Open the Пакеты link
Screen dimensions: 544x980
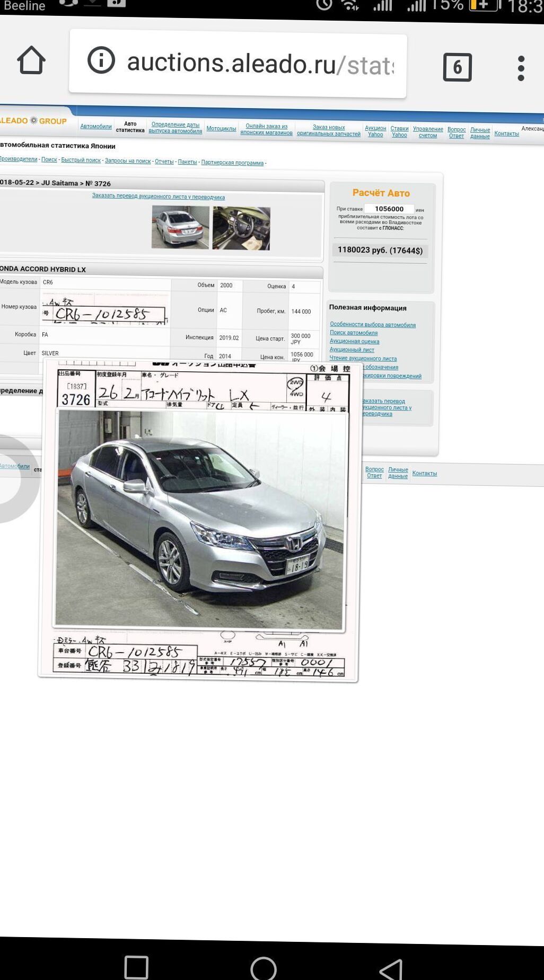click(187, 162)
